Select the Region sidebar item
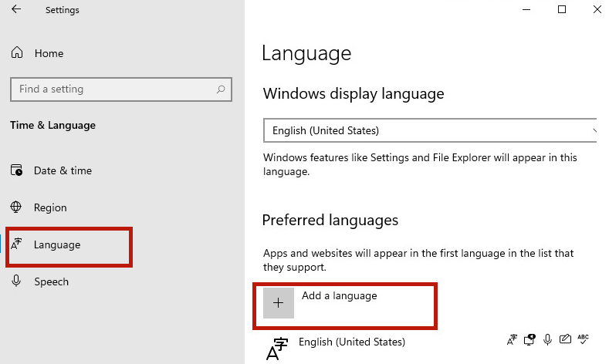609x364 pixels. [50, 207]
